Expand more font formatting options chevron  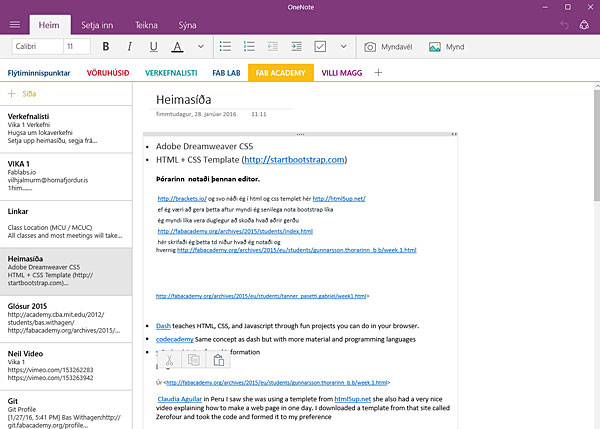pos(201,47)
